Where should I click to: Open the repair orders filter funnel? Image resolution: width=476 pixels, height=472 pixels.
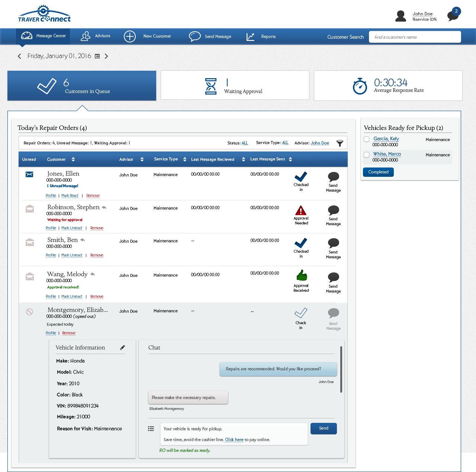(340, 143)
